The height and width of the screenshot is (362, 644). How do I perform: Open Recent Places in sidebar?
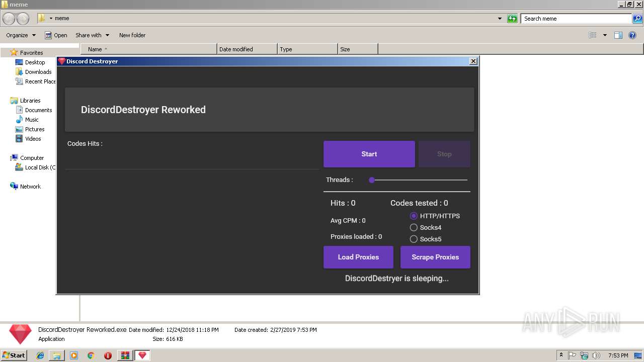click(40, 81)
